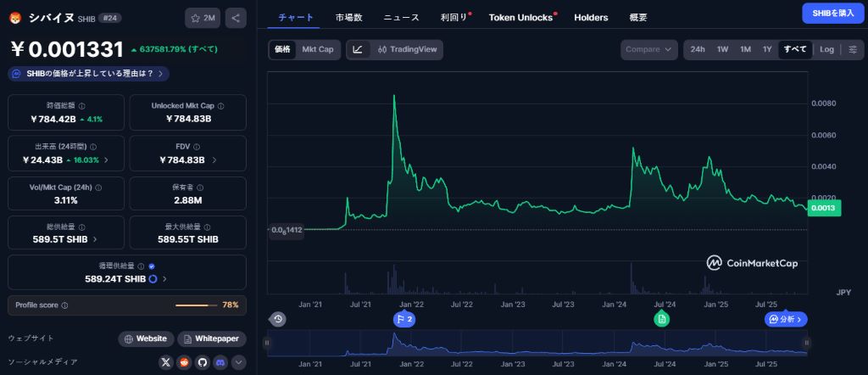Open the Holders tab
The width and height of the screenshot is (868, 375).
pos(591,17)
